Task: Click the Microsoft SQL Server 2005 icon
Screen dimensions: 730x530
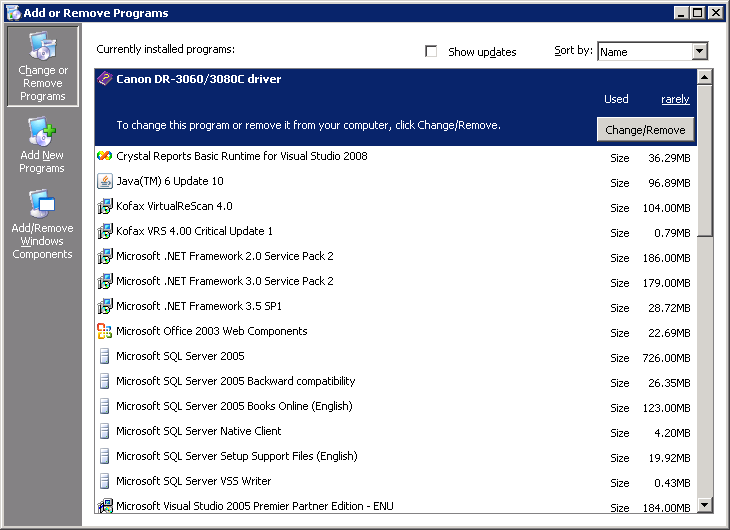Action: 105,356
